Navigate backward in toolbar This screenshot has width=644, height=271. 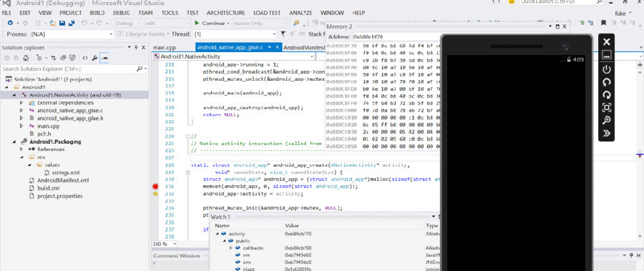coord(10,24)
